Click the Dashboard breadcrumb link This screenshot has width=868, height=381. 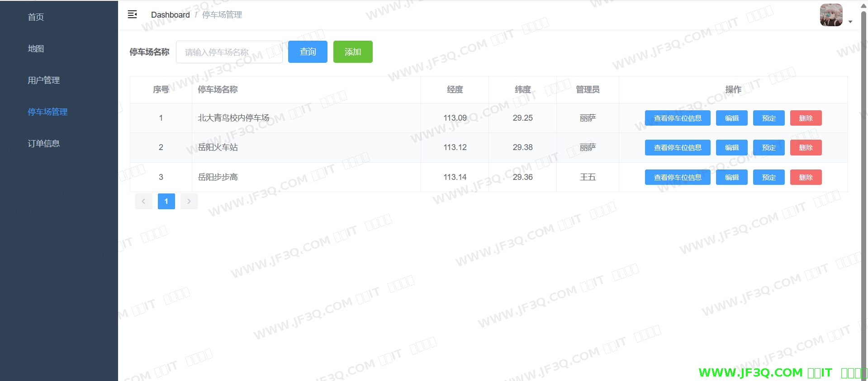[170, 15]
